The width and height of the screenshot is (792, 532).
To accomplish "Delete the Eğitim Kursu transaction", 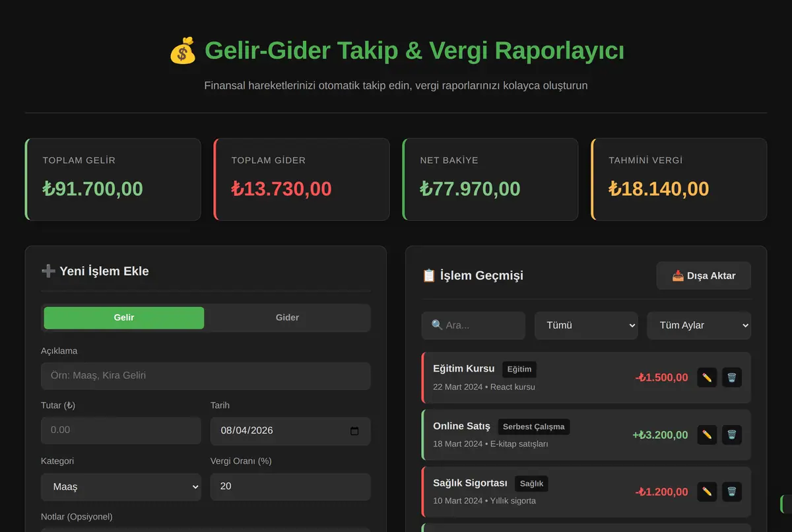I will tap(732, 378).
